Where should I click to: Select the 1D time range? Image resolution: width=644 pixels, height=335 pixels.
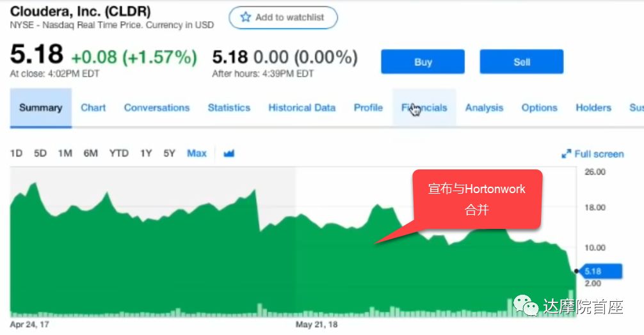tap(16, 153)
